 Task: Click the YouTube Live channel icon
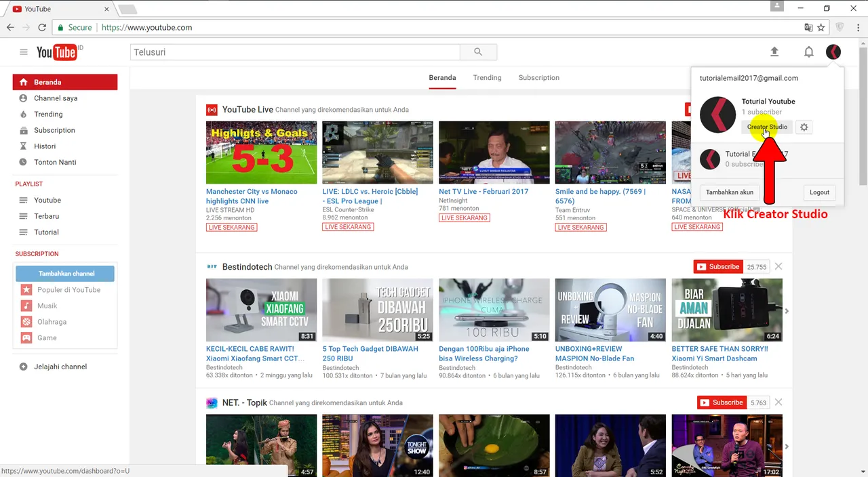pyautogui.click(x=212, y=110)
